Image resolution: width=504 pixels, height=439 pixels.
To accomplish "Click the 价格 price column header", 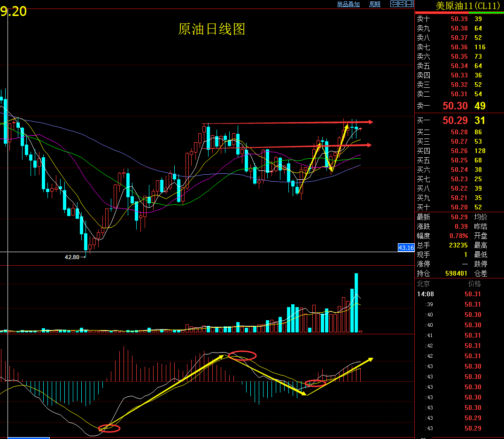I will point(474,284).
